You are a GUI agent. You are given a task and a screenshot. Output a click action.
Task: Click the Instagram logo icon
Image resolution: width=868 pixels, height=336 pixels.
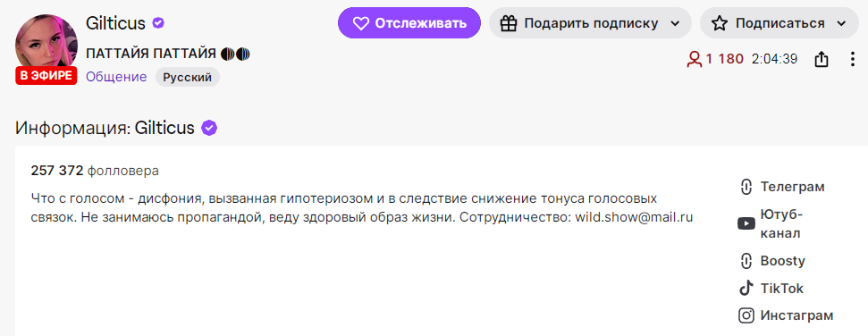(x=746, y=315)
